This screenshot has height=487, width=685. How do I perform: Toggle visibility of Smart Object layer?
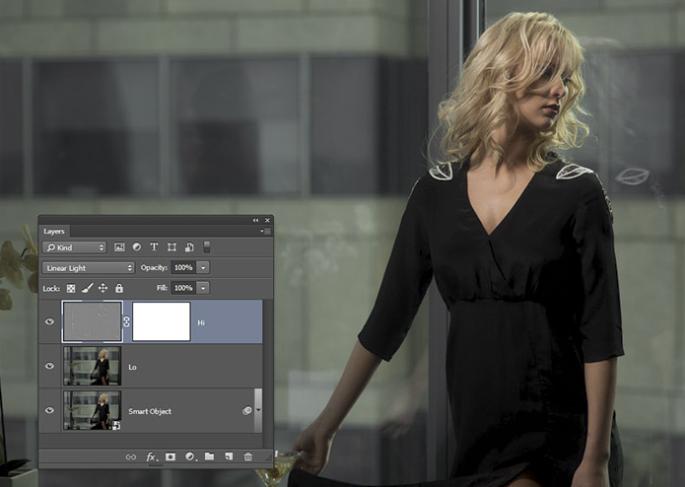tap(50, 410)
